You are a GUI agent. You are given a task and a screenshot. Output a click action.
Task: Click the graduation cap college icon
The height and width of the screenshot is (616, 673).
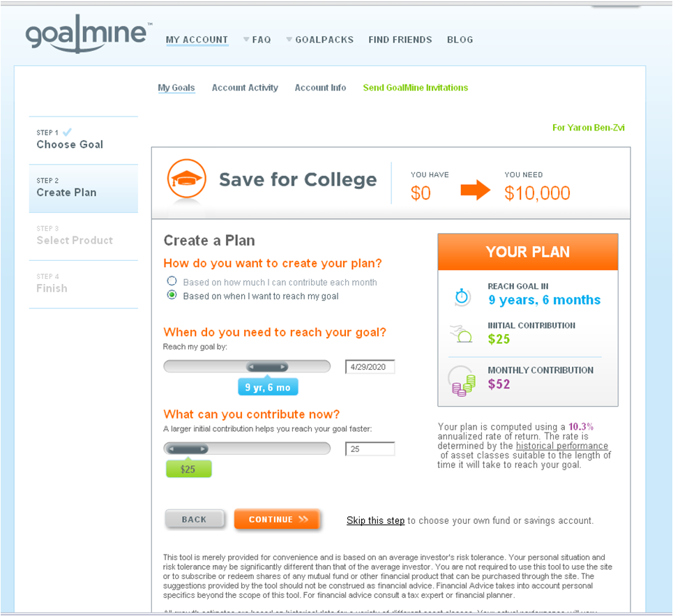(186, 179)
